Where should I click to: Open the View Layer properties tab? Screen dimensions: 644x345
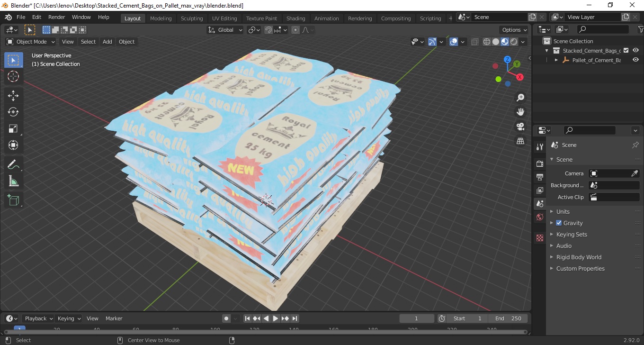pos(540,190)
